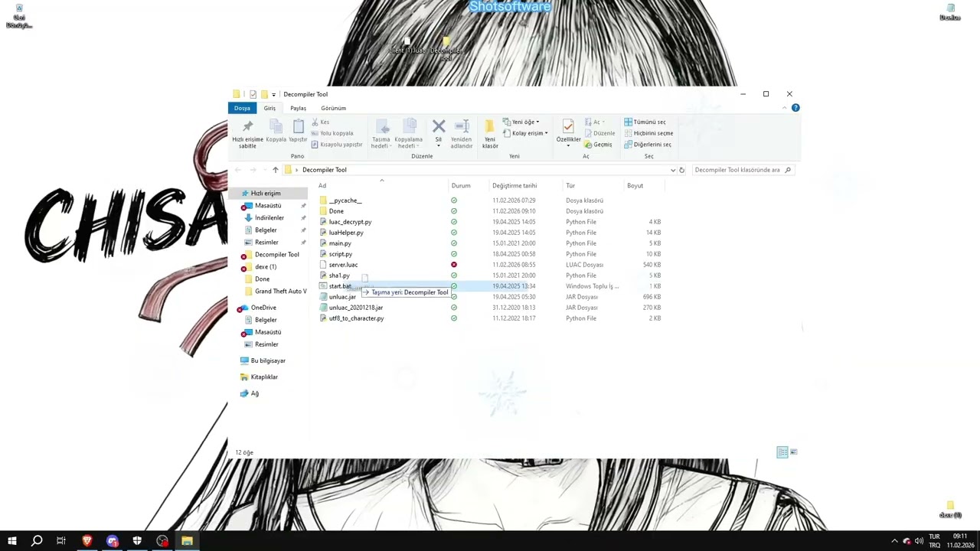Select Ağ in the navigation pane
Screen dimensions: 980x551
pyautogui.click(x=254, y=393)
